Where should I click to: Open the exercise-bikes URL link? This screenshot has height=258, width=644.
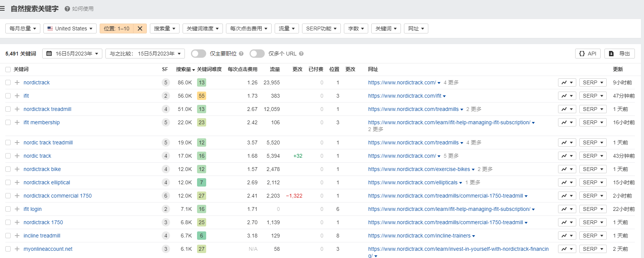[x=419, y=169]
